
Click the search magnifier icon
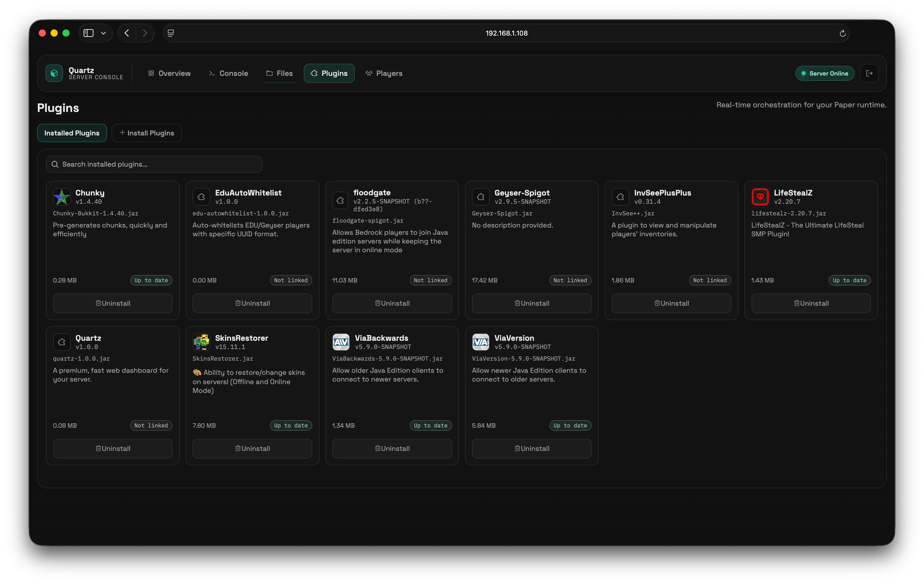pyautogui.click(x=55, y=164)
